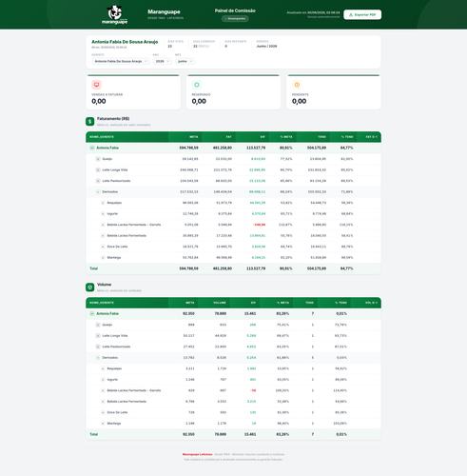Click the orange Pendente clock icon
The width and height of the screenshot is (467, 476).
297,85
